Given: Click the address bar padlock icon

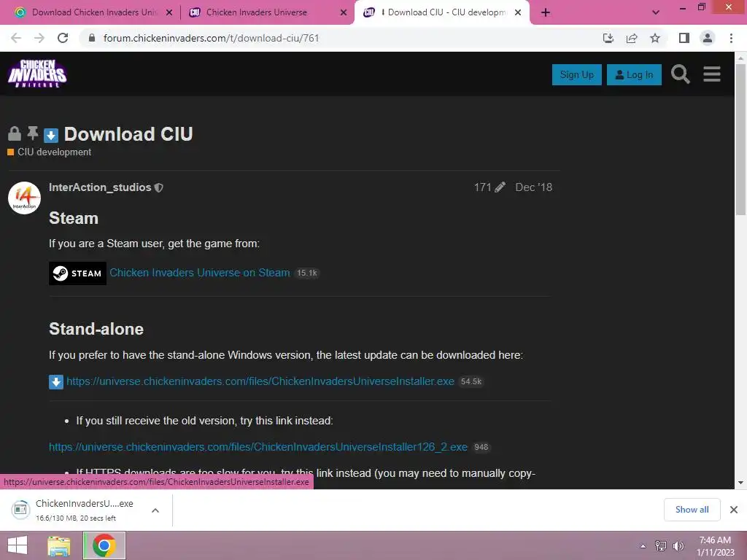Looking at the screenshot, I should tap(92, 38).
